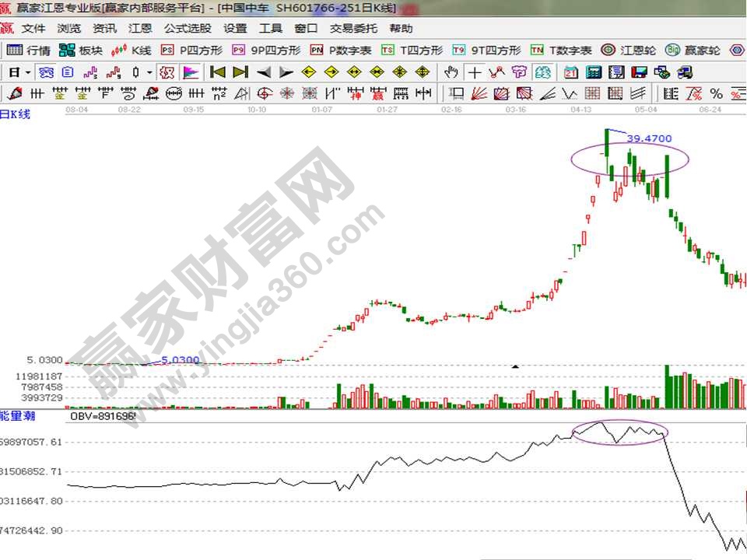
Task: Open the T数字表 number table
Action: click(x=561, y=51)
